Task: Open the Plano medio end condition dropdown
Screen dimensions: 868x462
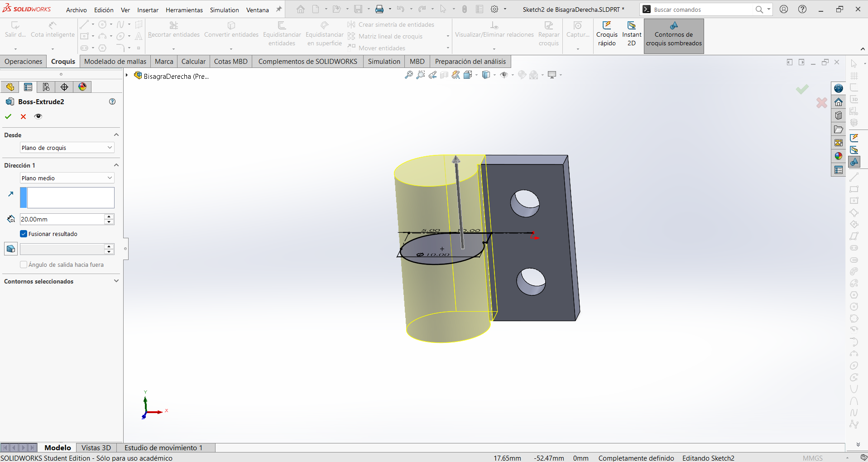Action: (67, 178)
